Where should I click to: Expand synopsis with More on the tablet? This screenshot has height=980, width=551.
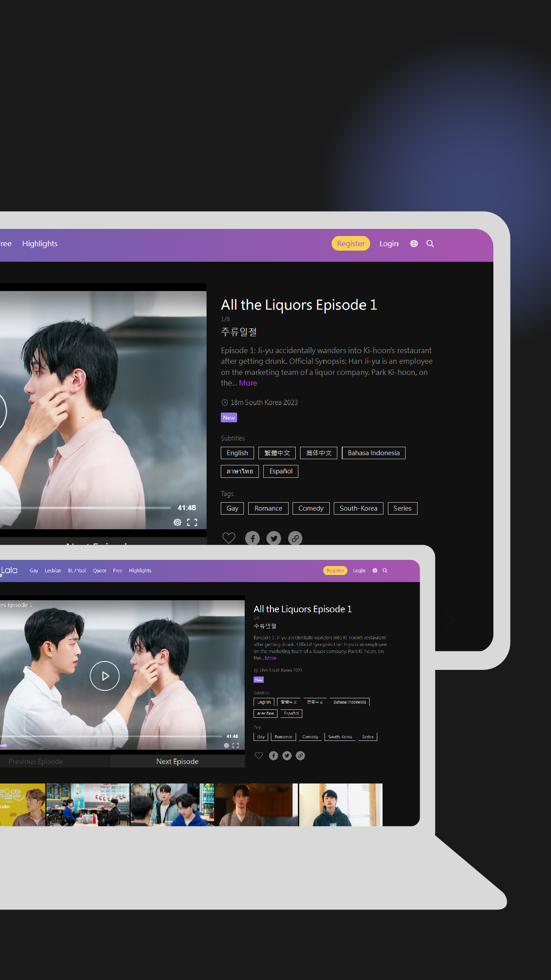(248, 383)
